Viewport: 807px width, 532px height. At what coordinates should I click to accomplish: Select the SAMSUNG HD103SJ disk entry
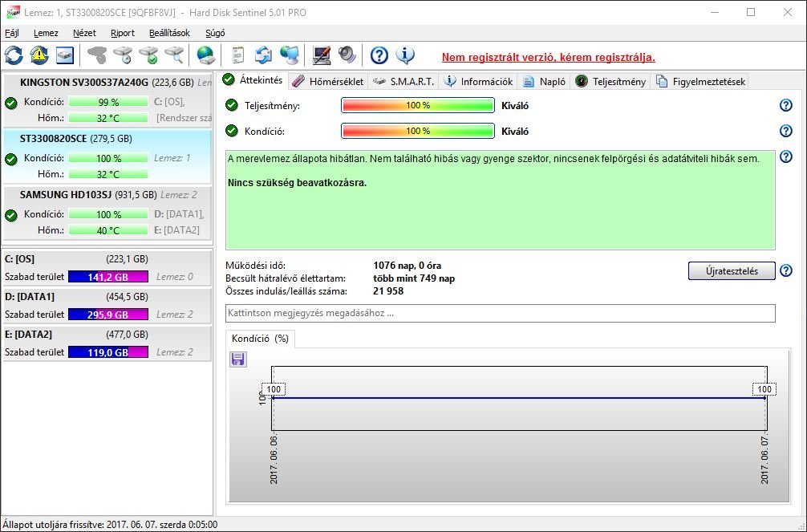point(107,213)
